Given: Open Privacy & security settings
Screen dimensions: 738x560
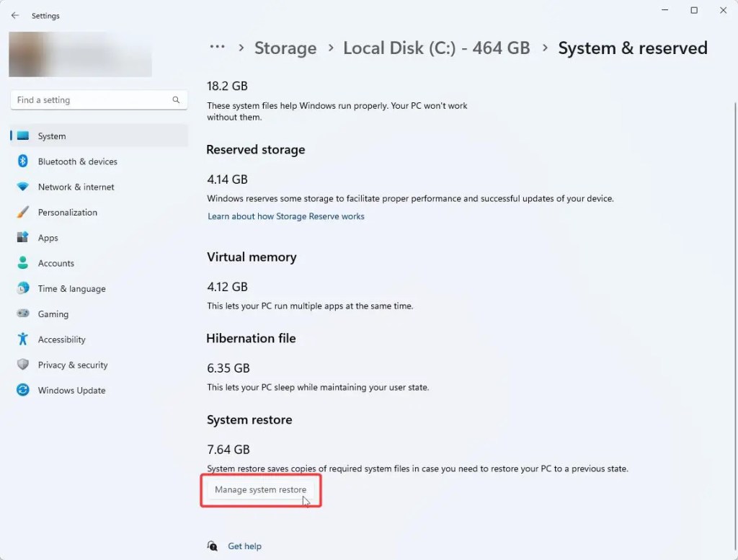Looking at the screenshot, I should click(x=73, y=365).
